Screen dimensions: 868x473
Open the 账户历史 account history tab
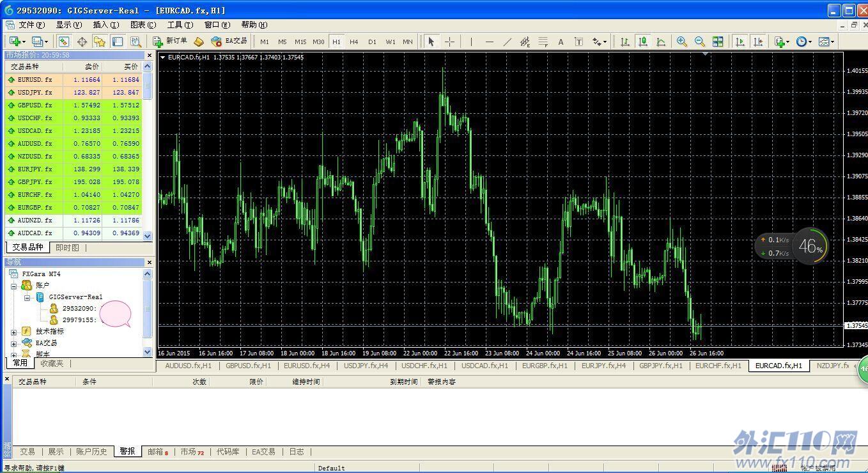point(91,451)
